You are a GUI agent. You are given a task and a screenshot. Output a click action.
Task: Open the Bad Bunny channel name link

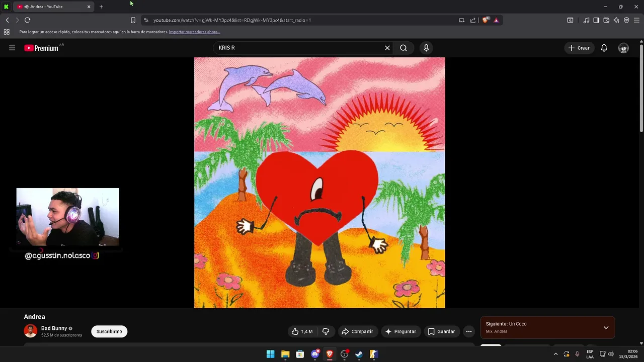coord(54,328)
